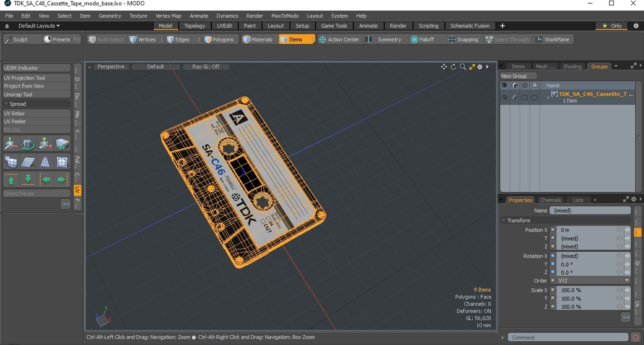
Task: Click the viewport zoom magnifier icon
Action: 463,67
